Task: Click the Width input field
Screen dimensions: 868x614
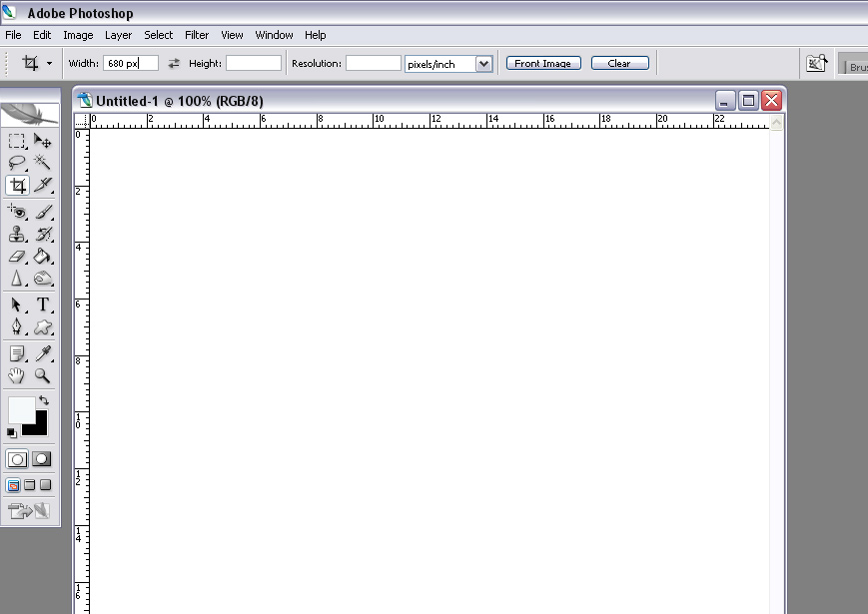Action: tap(131, 63)
